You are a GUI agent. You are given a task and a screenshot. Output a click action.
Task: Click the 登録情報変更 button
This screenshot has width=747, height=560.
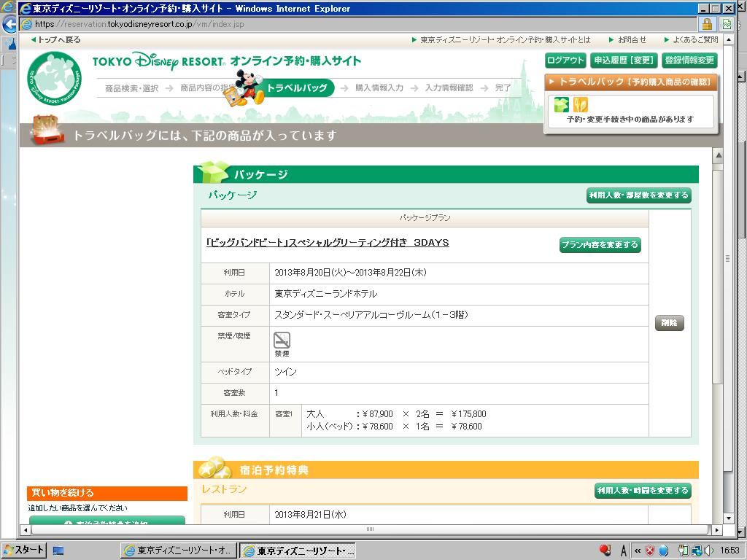pos(689,61)
